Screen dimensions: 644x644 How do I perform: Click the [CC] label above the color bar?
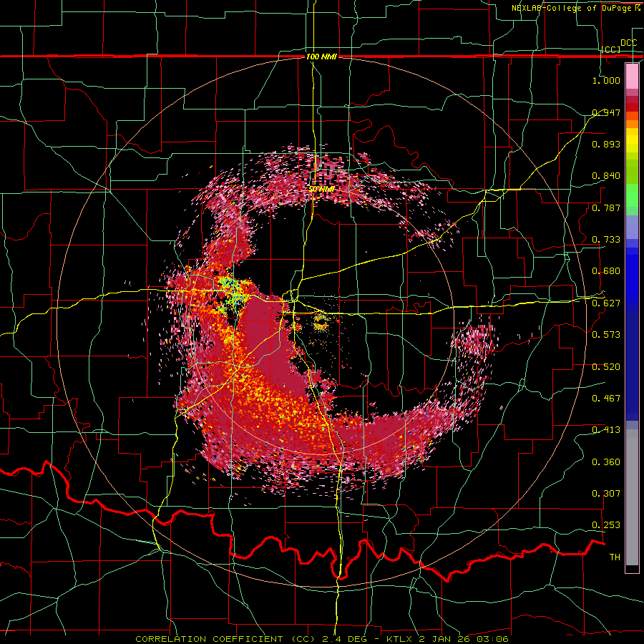[611, 49]
